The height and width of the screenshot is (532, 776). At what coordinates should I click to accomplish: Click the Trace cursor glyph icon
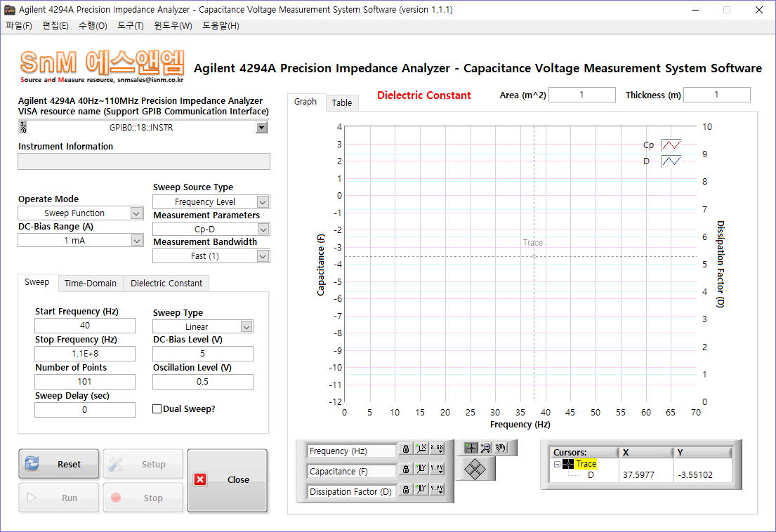[x=568, y=464]
